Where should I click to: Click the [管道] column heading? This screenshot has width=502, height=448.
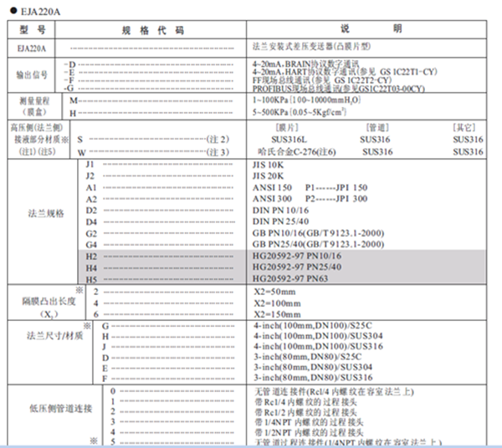pos(377,128)
